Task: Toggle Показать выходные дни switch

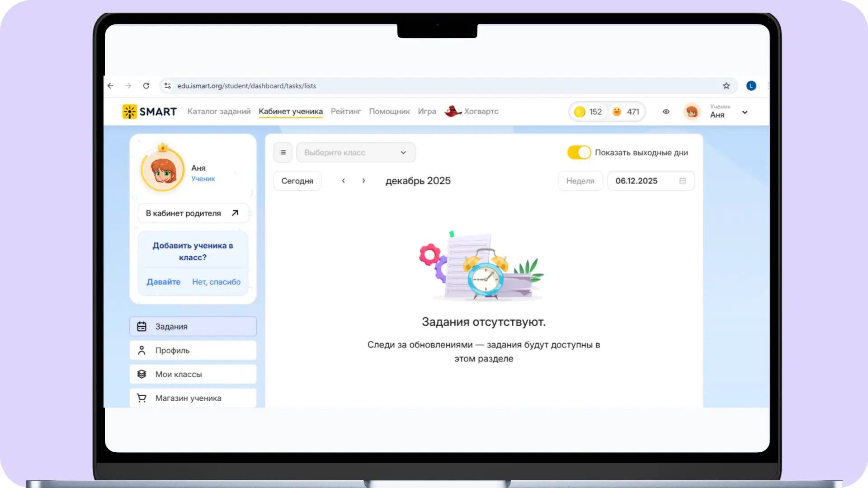Action: point(579,153)
